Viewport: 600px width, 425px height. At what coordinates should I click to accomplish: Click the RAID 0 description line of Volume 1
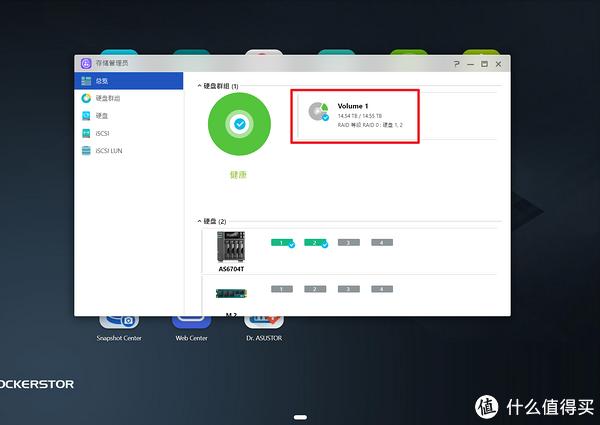pyautogui.click(x=370, y=125)
